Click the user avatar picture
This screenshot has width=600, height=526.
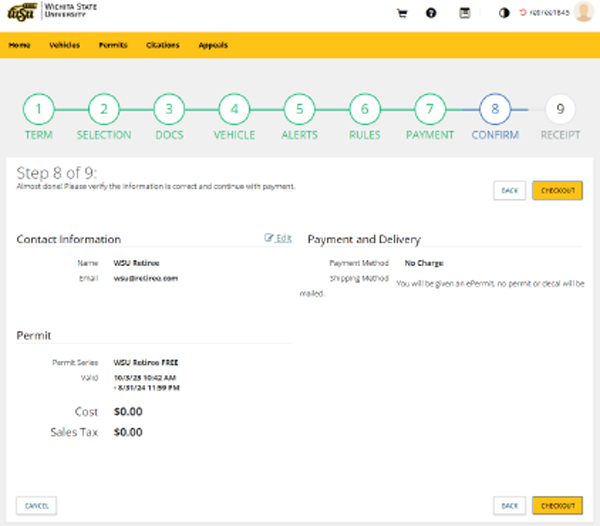[x=583, y=13]
